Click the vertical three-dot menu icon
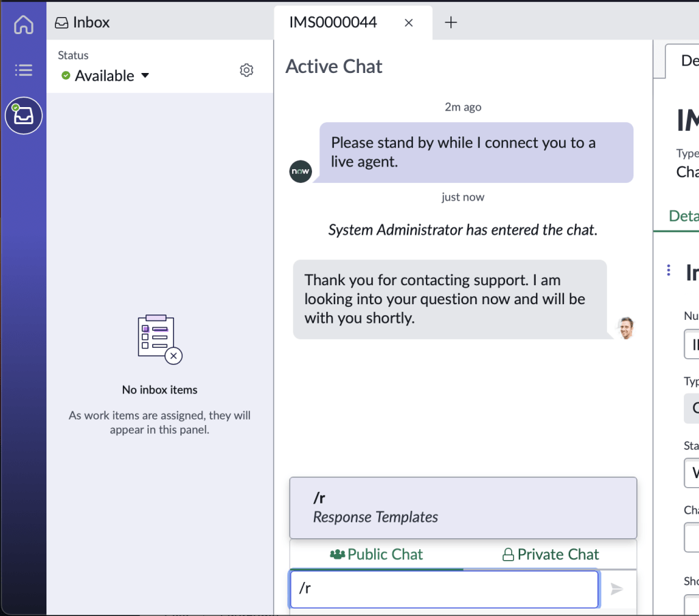The width and height of the screenshot is (699, 616). [x=668, y=271]
